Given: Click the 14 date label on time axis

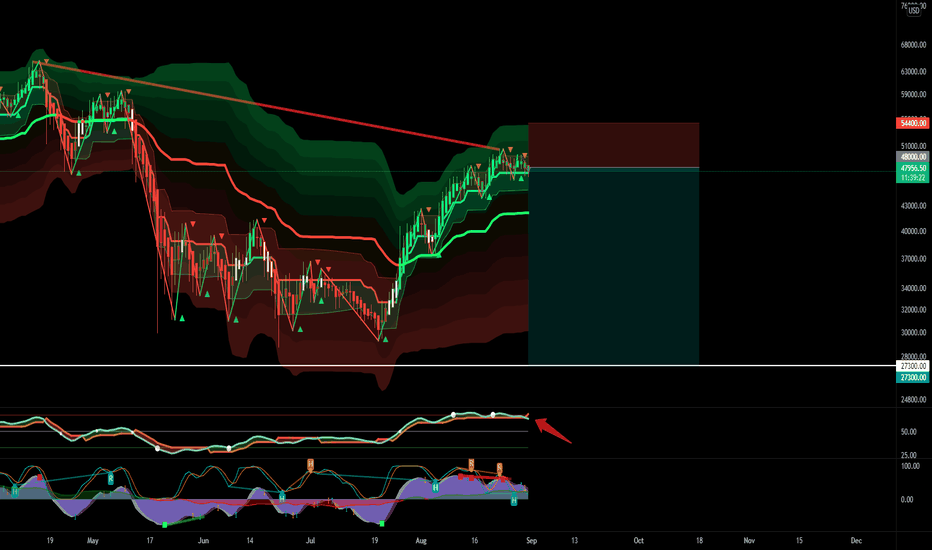Looking at the screenshot, I should click(x=250, y=540).
